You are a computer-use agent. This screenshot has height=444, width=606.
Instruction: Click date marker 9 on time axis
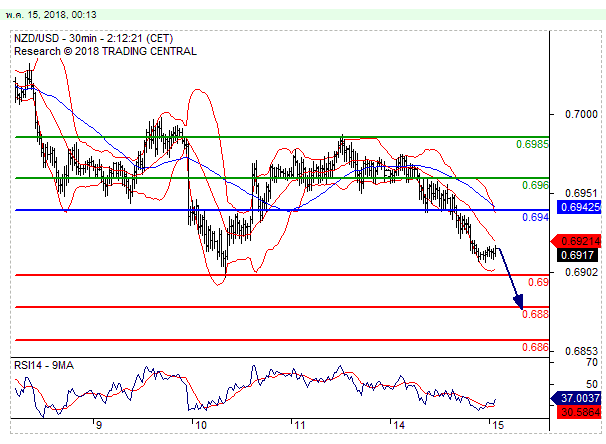pos(99,425)
